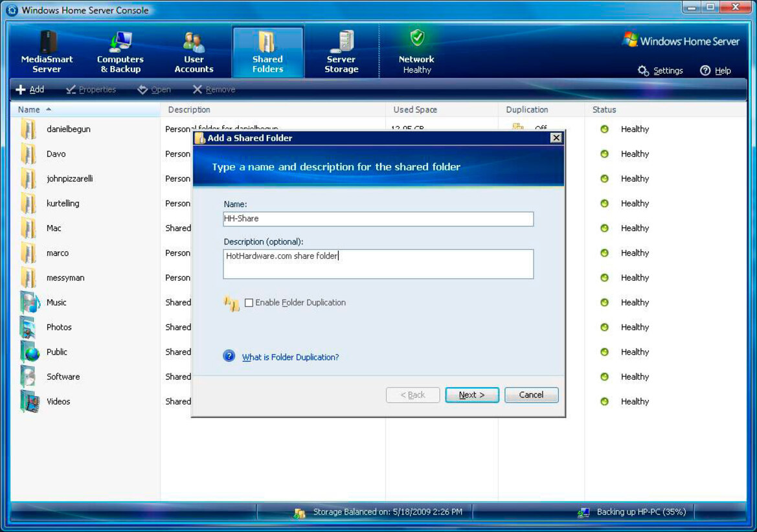Screen dimensions: 757x532
Task: Focus the Description text box
Action: point(378,264)
